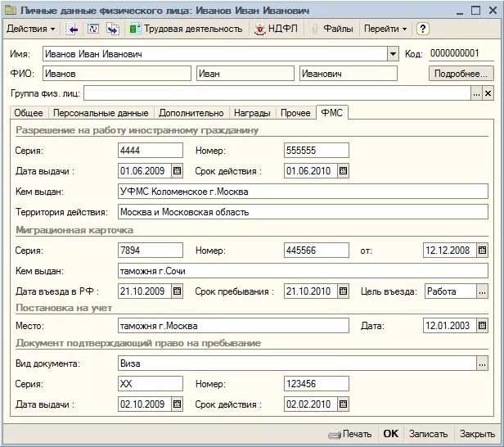Click the Печать button
This screenshot has width=504, height=447.
[x=350, y=434]
